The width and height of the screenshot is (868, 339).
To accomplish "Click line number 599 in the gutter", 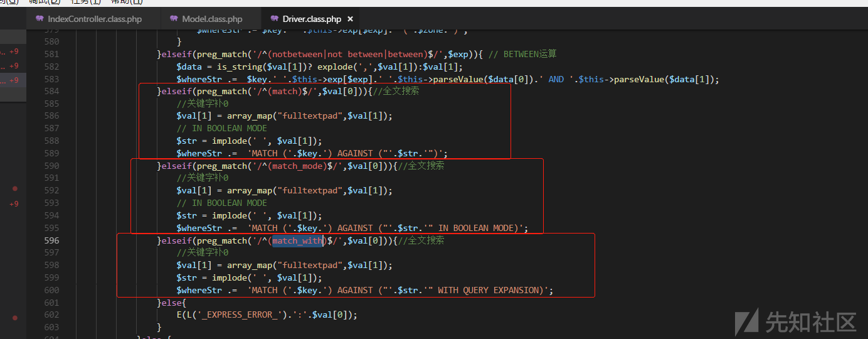I will 51,278.
